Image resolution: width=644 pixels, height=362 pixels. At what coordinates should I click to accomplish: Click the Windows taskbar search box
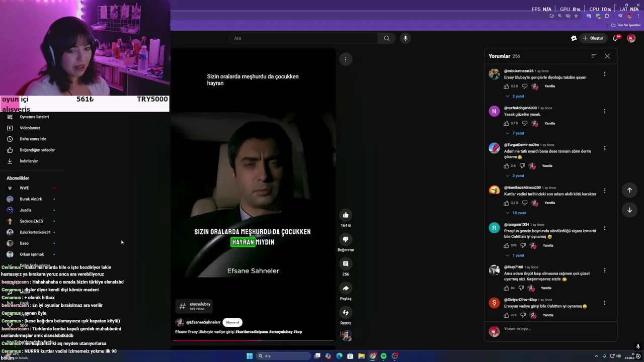point(284,356)
